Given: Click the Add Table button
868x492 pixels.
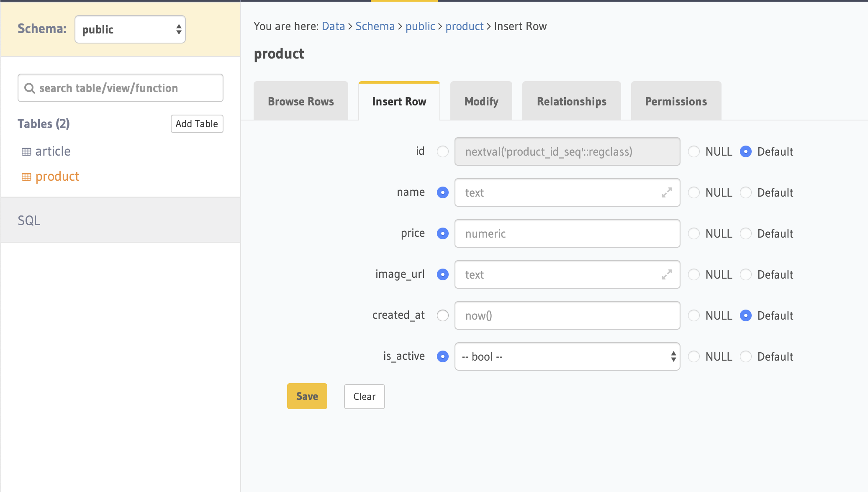Looking at the screenshot, I should click(x=197, y=124).
